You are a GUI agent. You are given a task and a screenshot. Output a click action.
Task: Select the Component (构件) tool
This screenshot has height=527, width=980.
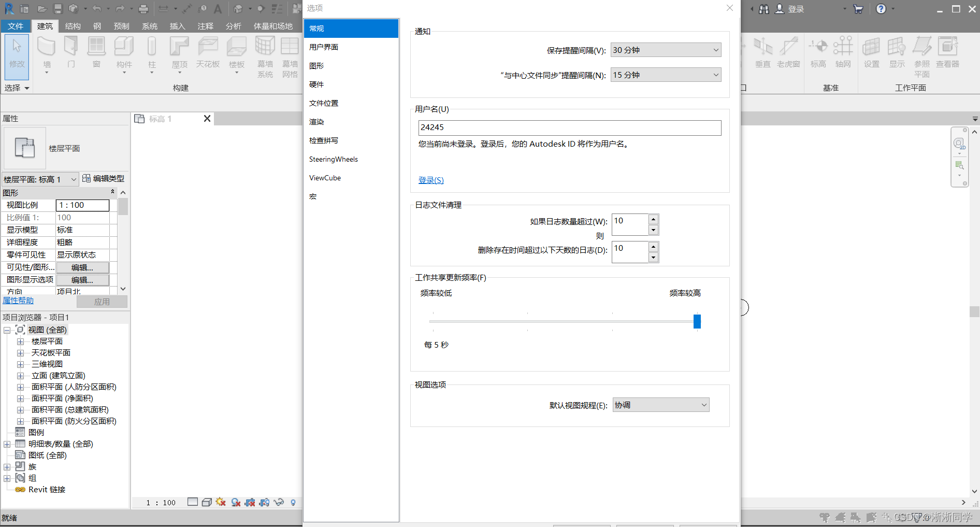(x=124, y=54)
